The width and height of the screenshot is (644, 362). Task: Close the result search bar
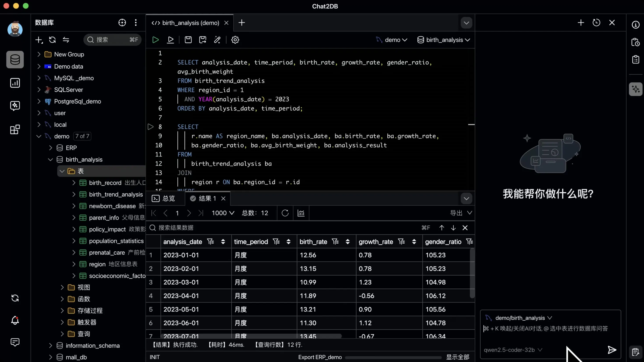[x=465, y=228]
